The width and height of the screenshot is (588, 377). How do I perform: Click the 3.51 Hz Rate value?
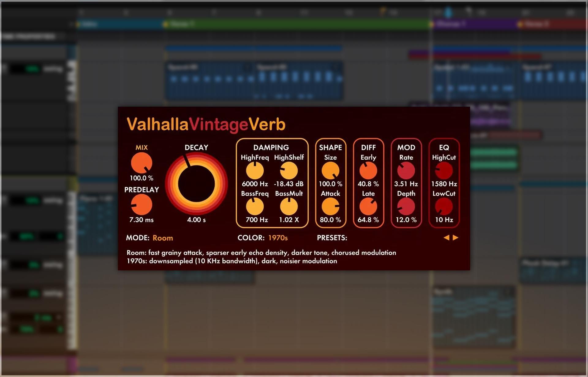point(406,184)
